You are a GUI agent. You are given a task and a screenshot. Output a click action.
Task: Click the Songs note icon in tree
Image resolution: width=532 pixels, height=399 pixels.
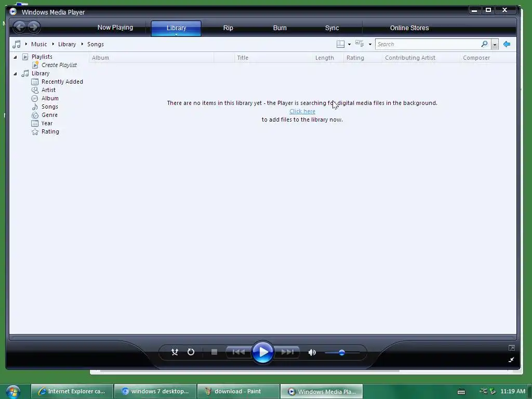[x=35, y=107]
